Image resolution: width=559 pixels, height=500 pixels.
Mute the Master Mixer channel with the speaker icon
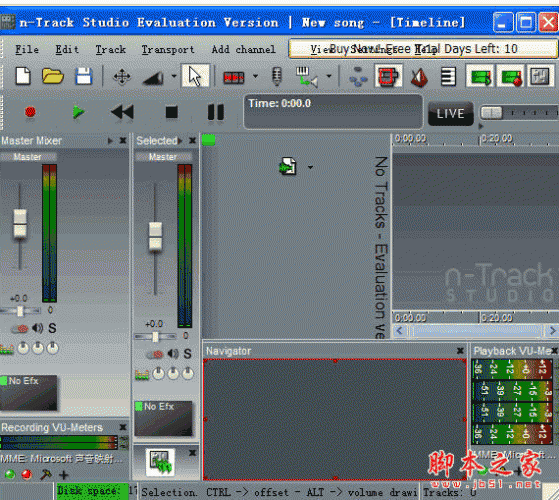(x=37, y=328)
